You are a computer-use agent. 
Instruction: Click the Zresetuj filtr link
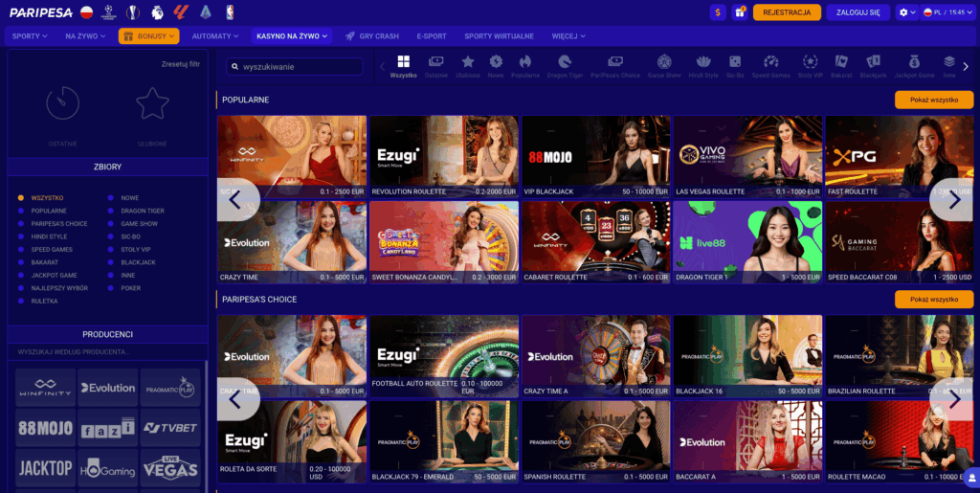180,64
